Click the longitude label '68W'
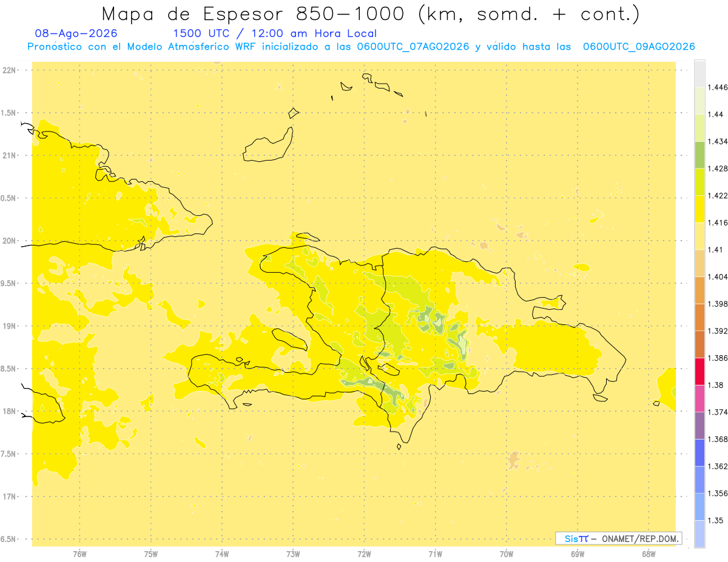The width and height of the screenshot is (728, 562). pyautogui.click(x=649, y=554)
